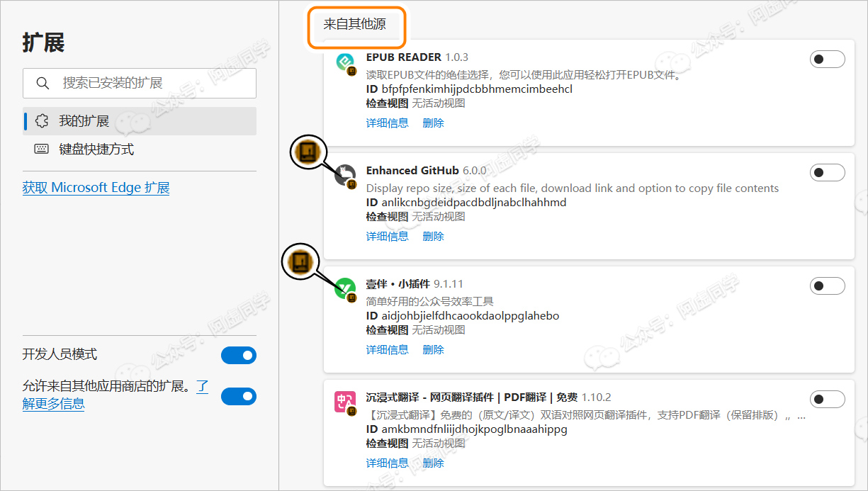
Task: Disable 允许来自其他应用商店的扩展 toggle
Action: coord(238,397)
